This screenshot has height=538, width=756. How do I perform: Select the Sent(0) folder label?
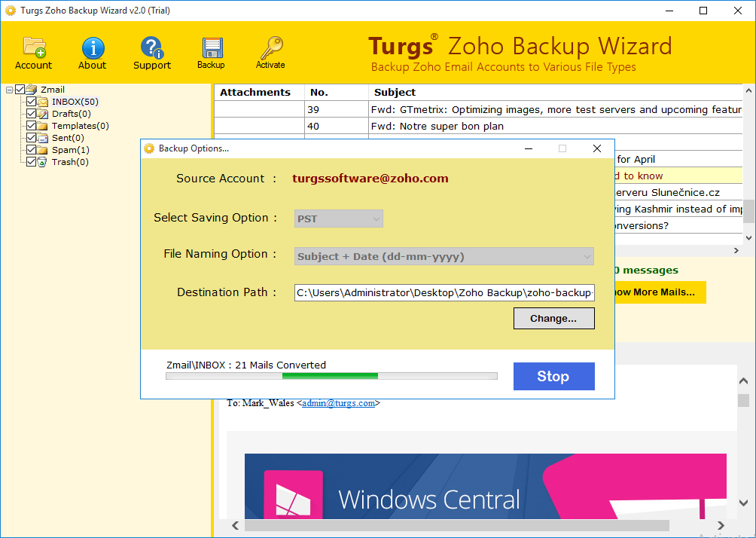pyautogui.click(x=68, y=138)
